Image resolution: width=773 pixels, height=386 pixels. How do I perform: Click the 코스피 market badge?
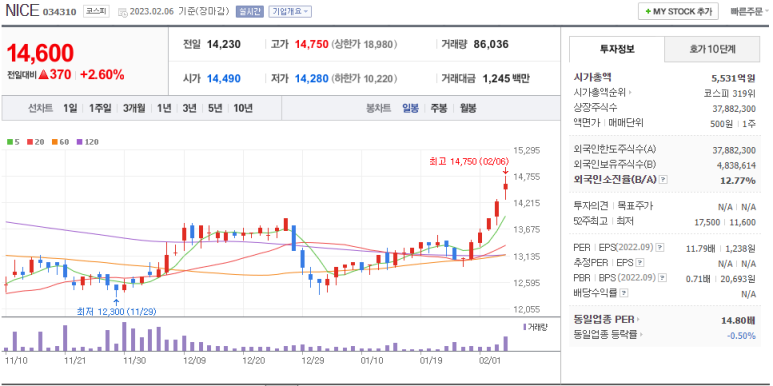[x=96, y=11]
